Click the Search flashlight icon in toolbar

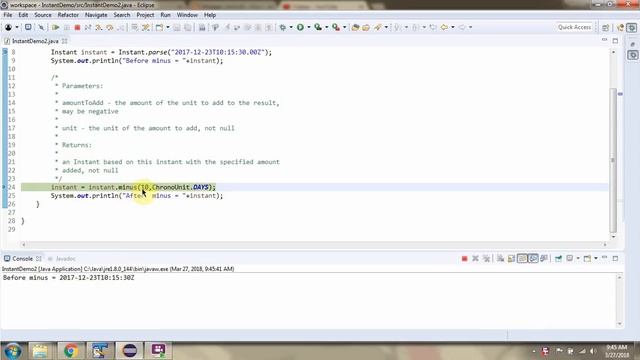point(378,27)
